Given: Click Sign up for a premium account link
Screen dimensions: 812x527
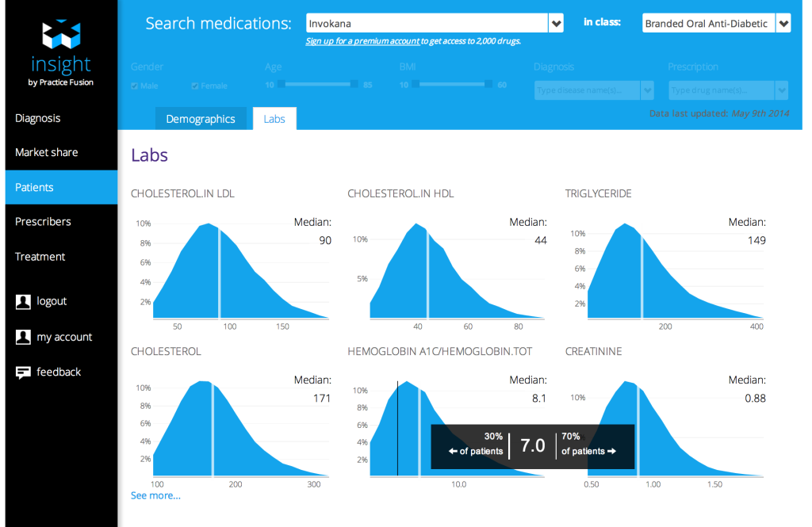Looking at the screenshot, I should click(362, 41).
